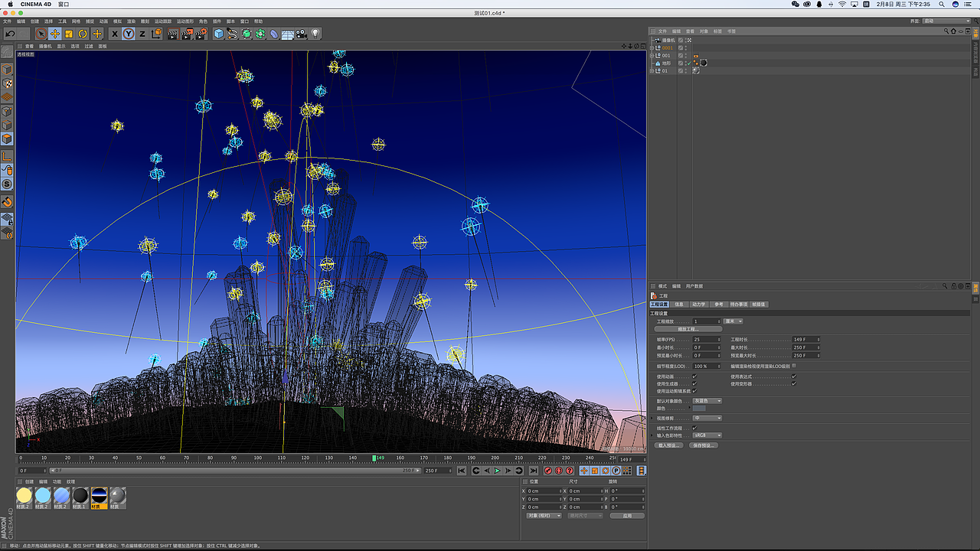
Task: Toggle the world coordinate system icon
Action: click(x=156, y=34)
